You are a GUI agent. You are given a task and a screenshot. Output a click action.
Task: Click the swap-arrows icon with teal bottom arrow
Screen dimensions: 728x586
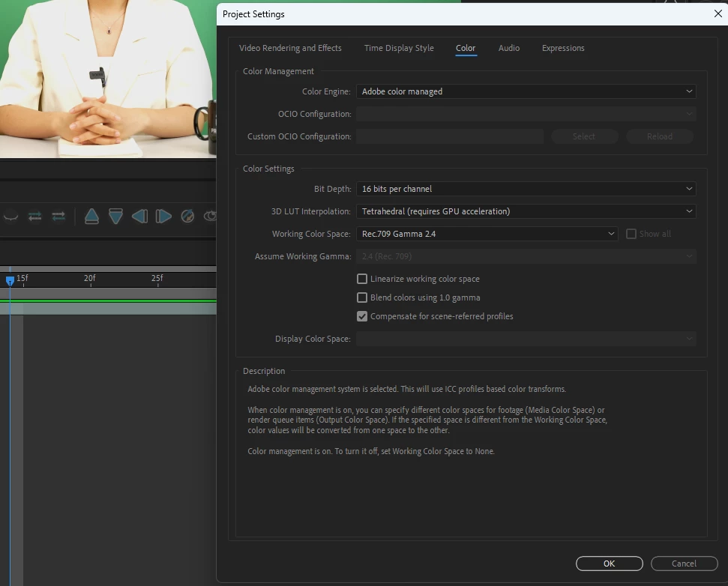(58, 217)
